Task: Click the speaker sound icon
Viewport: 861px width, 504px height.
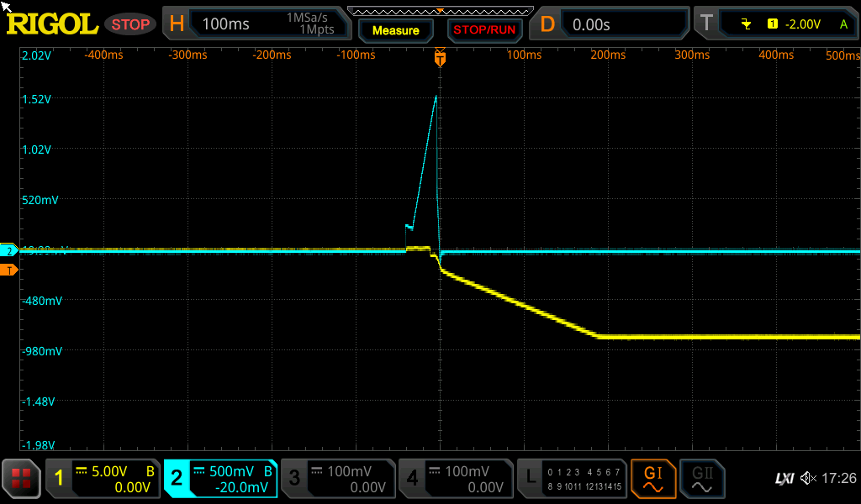Action: [808, 479]
